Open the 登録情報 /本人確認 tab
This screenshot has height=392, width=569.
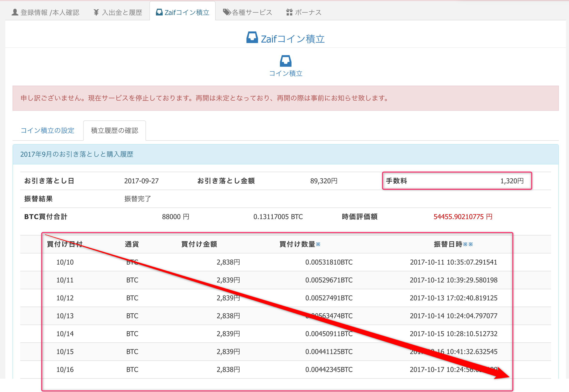[x=46, y=12]
